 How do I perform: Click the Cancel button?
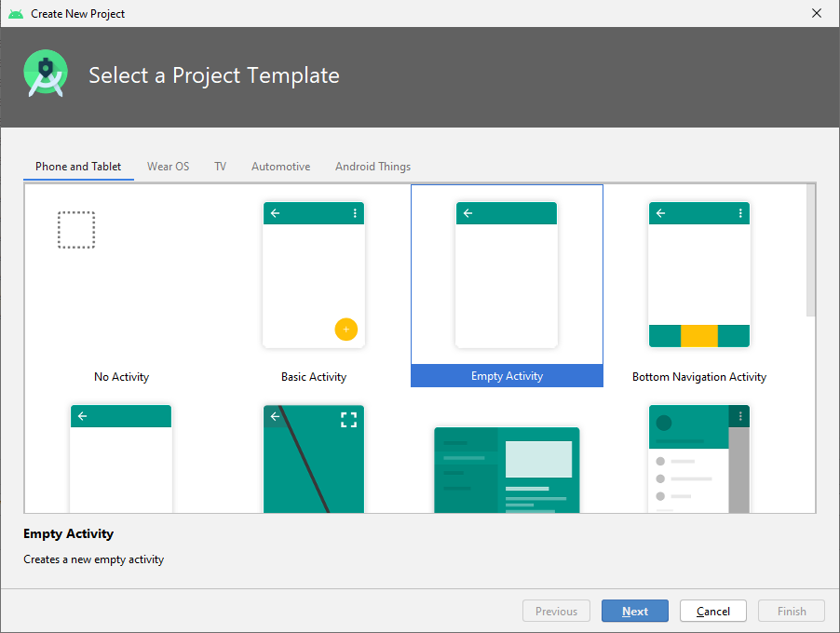coord(712,612)
